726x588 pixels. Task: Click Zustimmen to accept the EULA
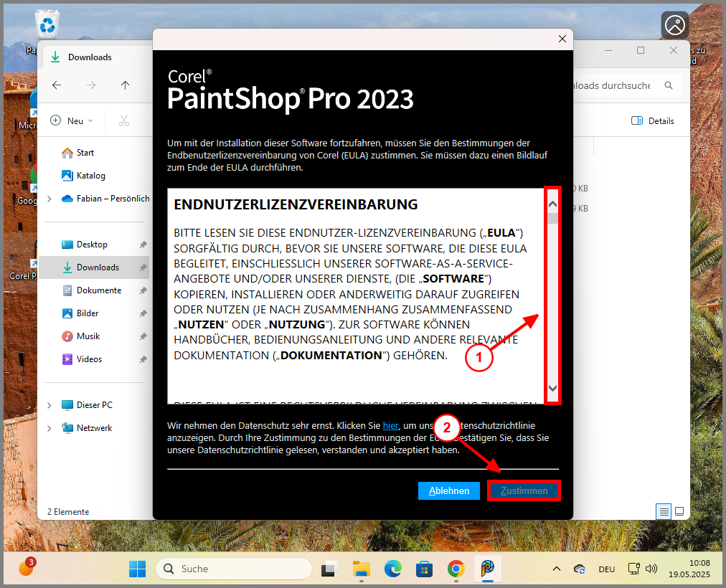[524, 490]
